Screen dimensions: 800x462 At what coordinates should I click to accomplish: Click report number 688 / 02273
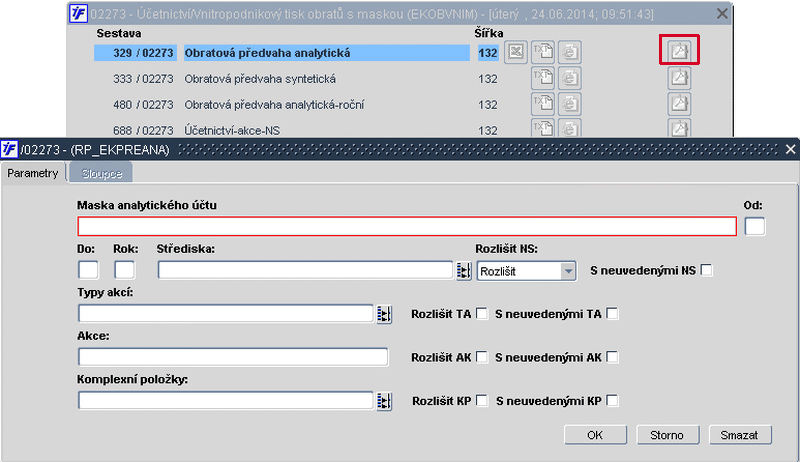point(143,131)
